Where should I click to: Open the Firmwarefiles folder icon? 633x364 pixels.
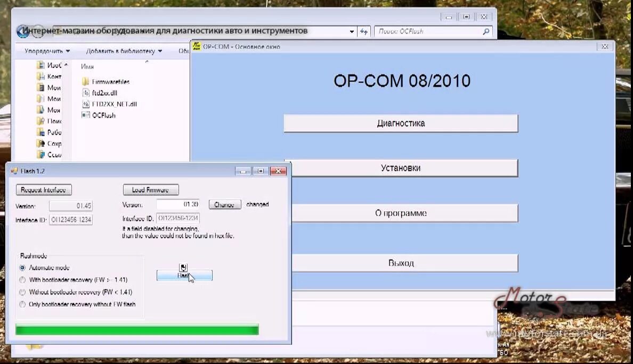[x=85, y=81]
